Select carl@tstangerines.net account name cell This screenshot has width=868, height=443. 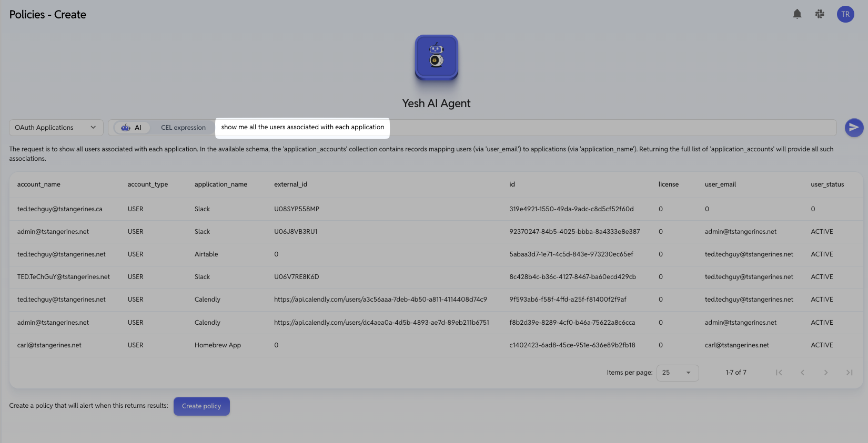pyautogui.click(x=49, y=345)
